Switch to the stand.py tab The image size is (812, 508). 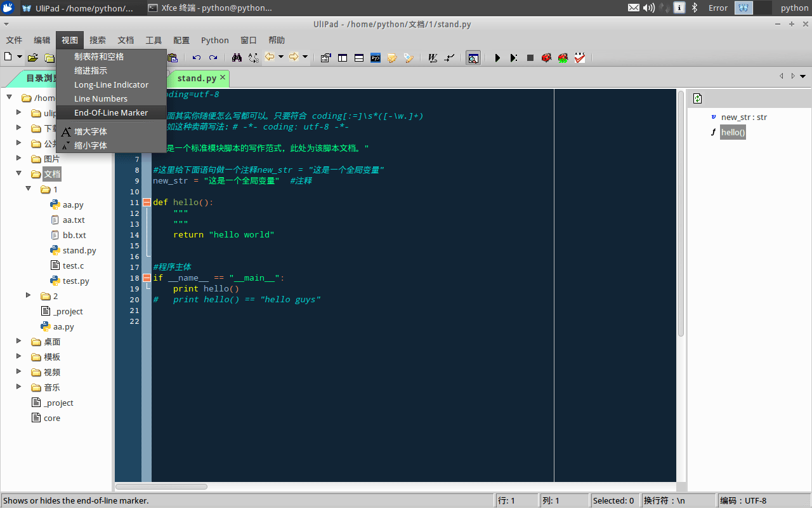click(x=197, y=78)
